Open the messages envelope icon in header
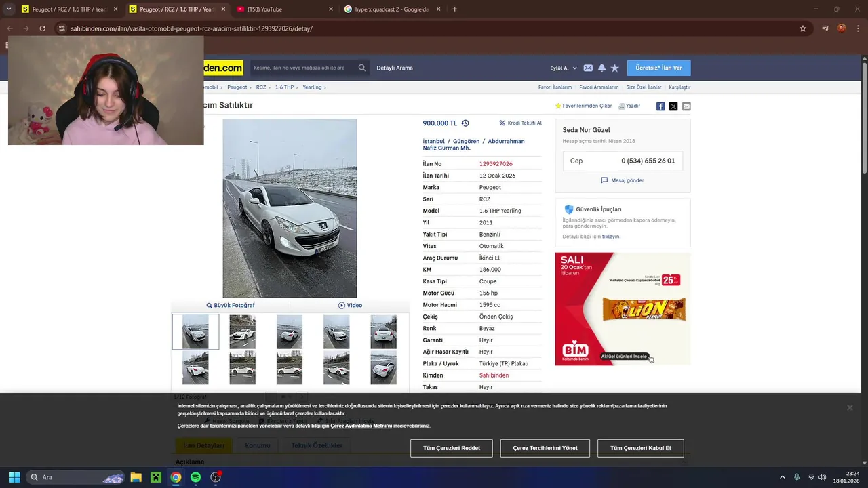The image size is (868, 488). [x=588, y=68]
